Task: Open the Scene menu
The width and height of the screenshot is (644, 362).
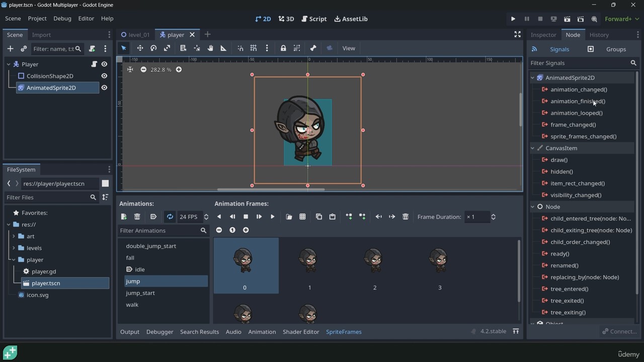Action: tap(13, 19)
